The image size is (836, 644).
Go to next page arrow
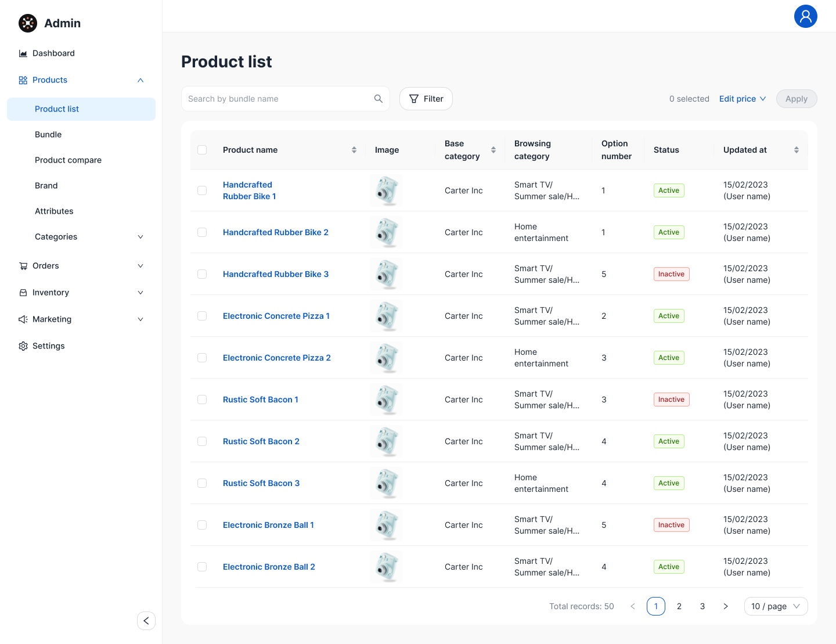726,606
